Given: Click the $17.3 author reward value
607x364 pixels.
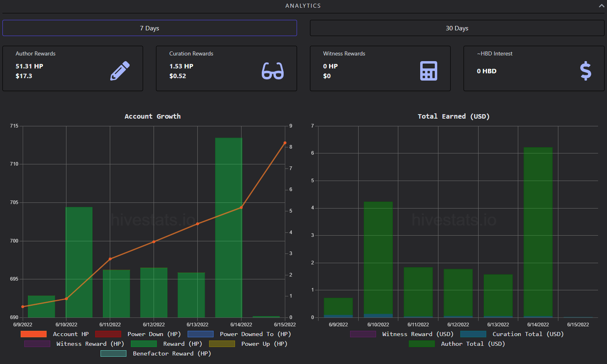Looking at the screenshot, I should point(24,76).
